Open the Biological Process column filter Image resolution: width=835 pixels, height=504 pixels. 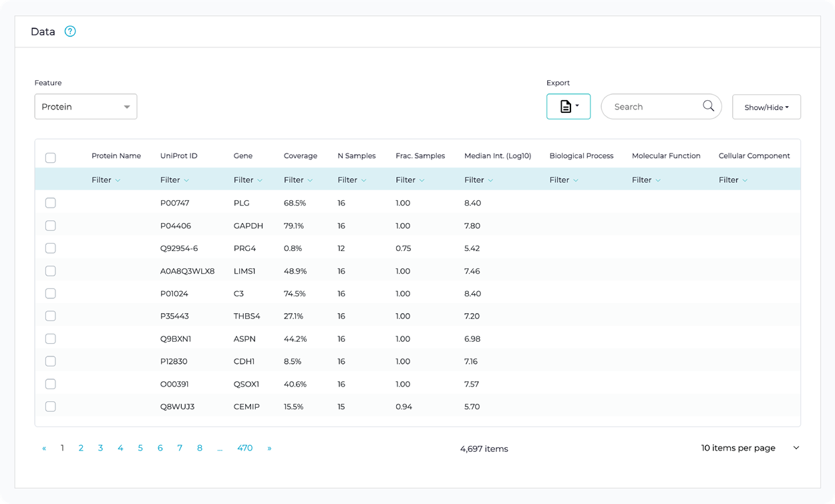coord(564,180)
